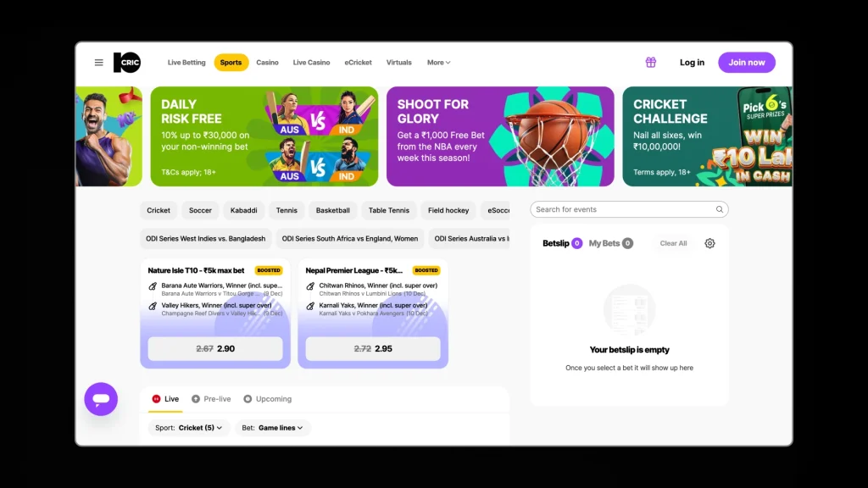Go to the Live Casino tab
Viewport: 868px width, 488px height.
pos(311,63)
